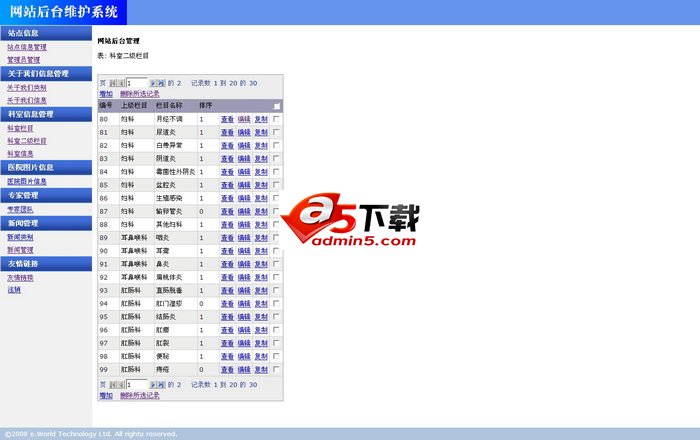Open the 医院图片信息 section header in the sidebar
Image resolution: width=700 pixels, height=440 pixels.
pyautogui.click(x=46, y=167)
